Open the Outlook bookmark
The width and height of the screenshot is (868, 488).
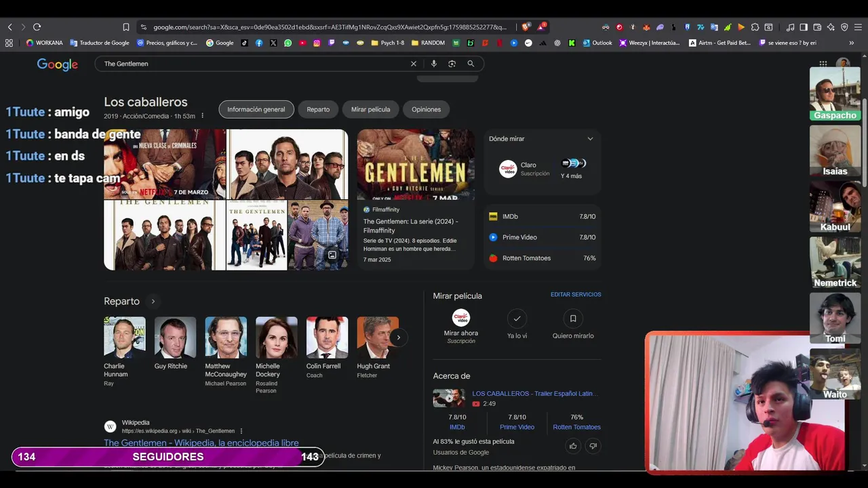point(596,43)
